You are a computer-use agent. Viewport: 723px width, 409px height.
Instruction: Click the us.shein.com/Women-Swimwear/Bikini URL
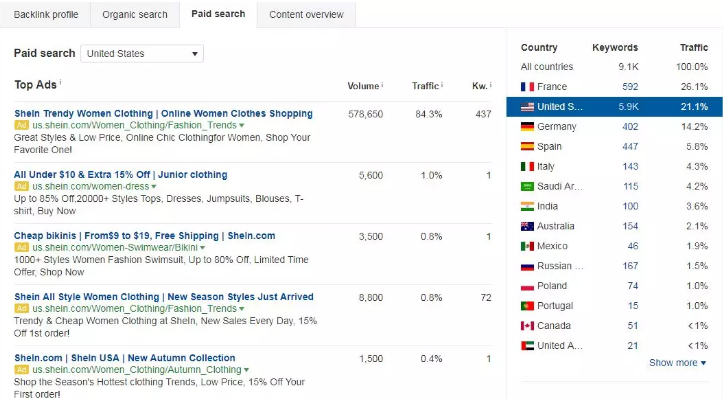point(115,248)
